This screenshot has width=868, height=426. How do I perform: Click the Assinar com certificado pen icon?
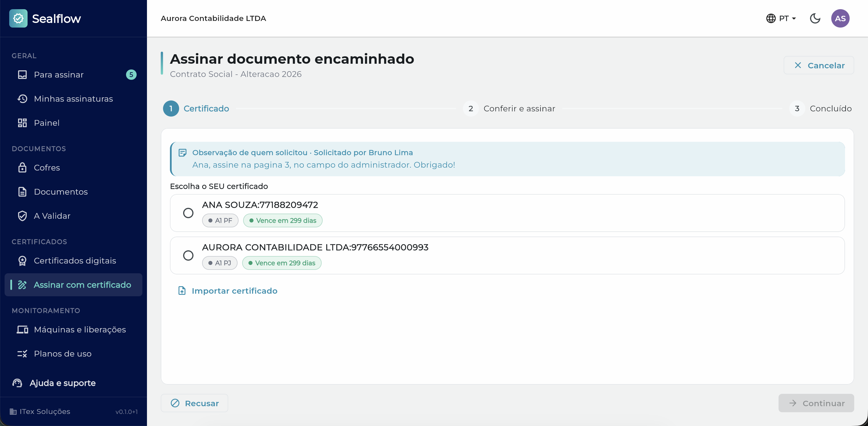[x=22, y=285]
